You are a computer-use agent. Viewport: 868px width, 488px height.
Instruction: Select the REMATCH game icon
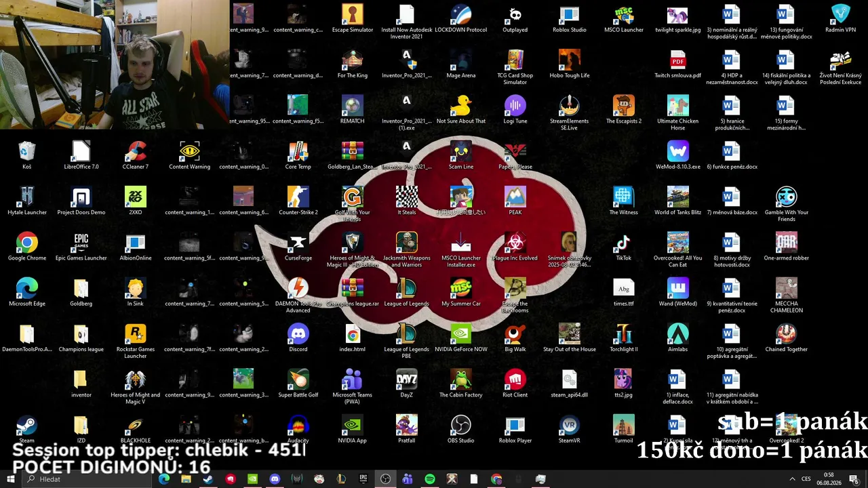(x=353, y=106)
